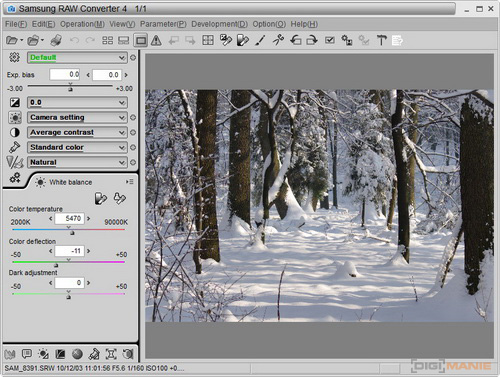Expand the Default taste dropdown
The image size is (500, 377).
point(77,58)
